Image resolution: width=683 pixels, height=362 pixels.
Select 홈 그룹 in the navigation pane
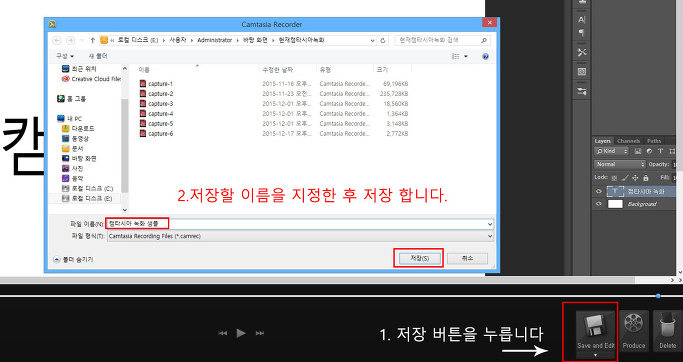pos(72,99)
